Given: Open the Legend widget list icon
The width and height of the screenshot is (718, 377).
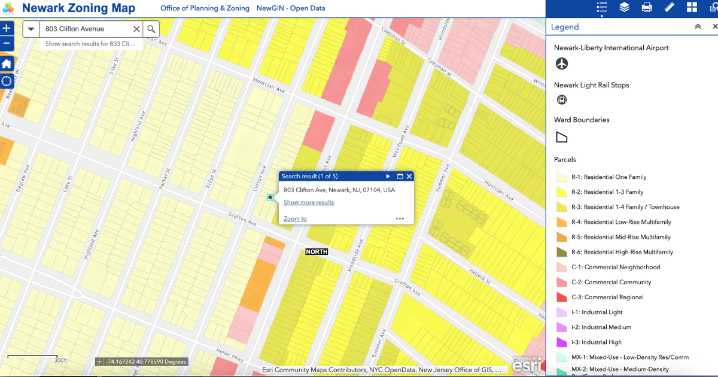Looking at the screenshot, I should point(602,8).
